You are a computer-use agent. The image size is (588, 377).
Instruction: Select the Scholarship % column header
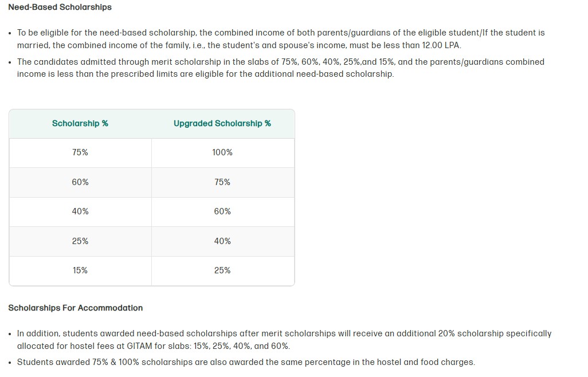click(x=80, y=124)
